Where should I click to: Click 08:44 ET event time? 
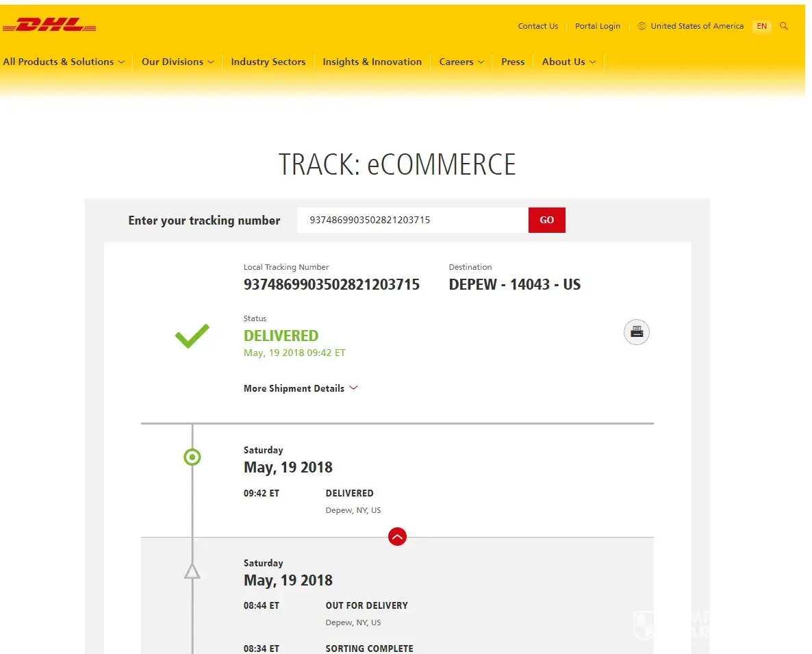click(261, 605)
